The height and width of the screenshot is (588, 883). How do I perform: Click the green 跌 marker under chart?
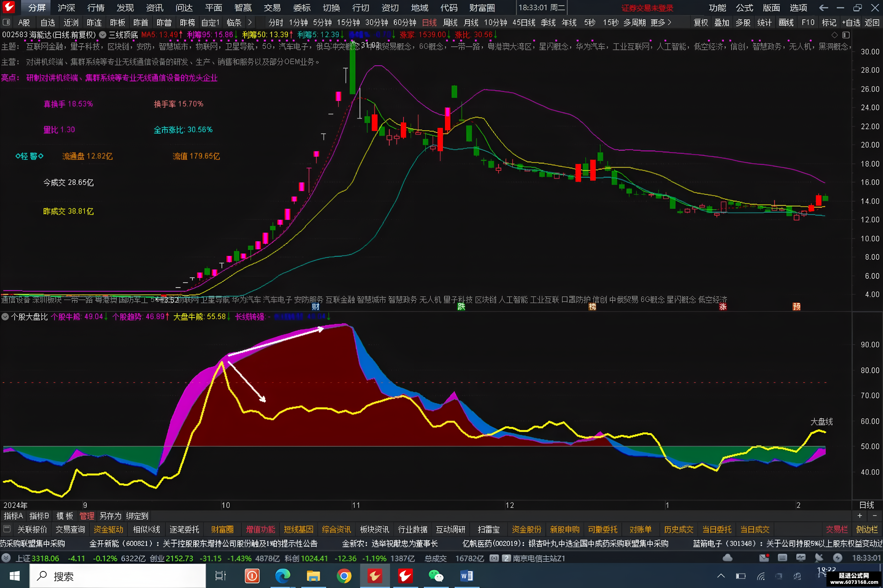[x=461, y=307]
